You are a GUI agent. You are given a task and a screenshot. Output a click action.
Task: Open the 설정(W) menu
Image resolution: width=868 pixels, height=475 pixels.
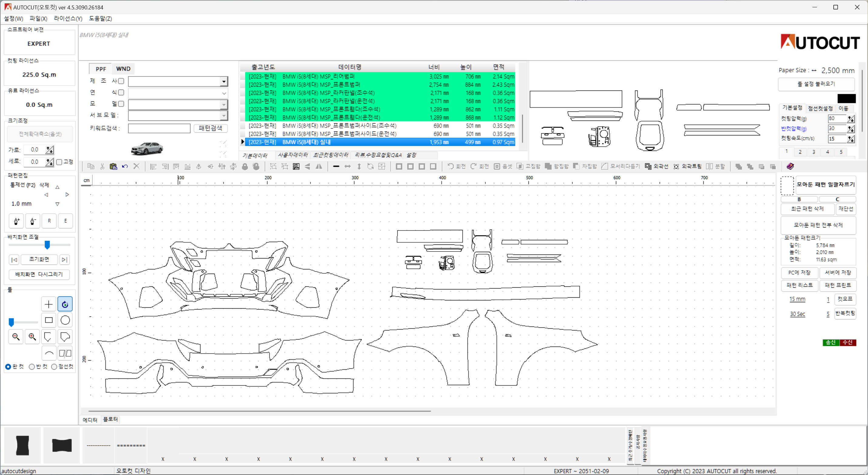13,19
